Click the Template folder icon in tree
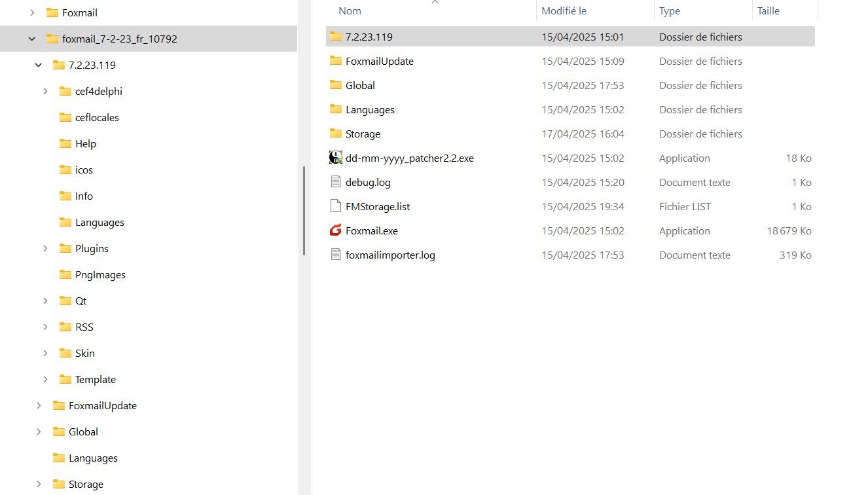The image size is (868, 495). point(65,379)
